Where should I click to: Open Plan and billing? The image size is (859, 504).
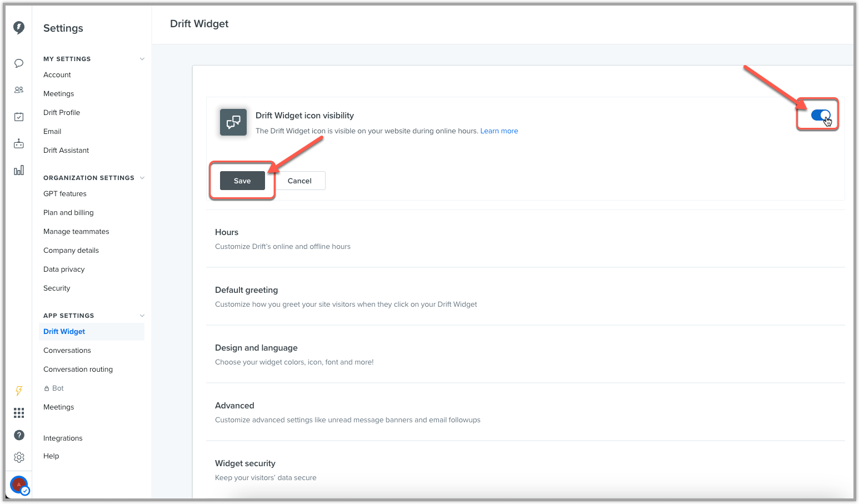click(x=68, y=213)
